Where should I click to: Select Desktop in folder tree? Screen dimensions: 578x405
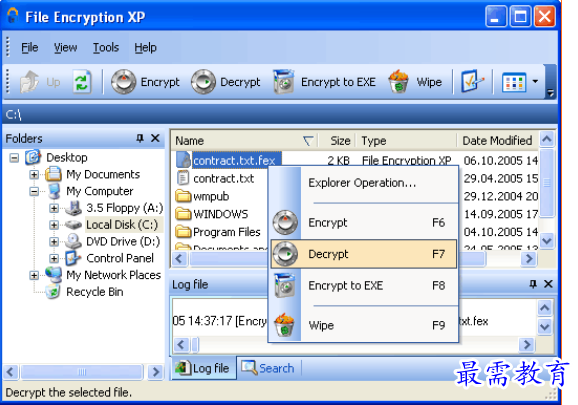coord(67,158)
